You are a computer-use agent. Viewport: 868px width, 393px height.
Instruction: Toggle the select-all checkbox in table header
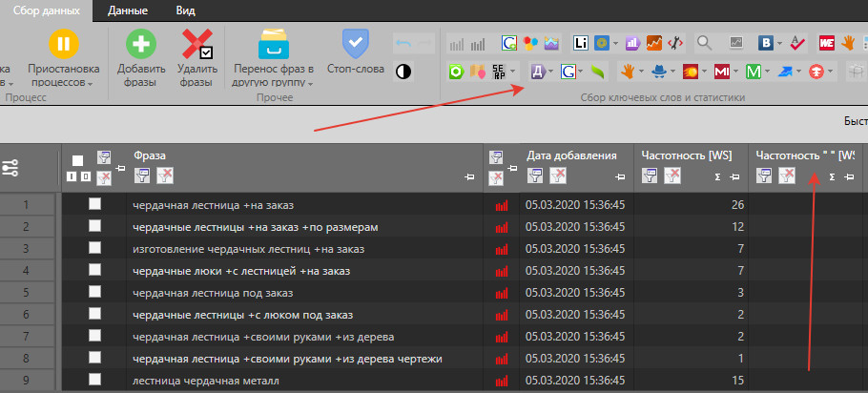click(77, 160)
